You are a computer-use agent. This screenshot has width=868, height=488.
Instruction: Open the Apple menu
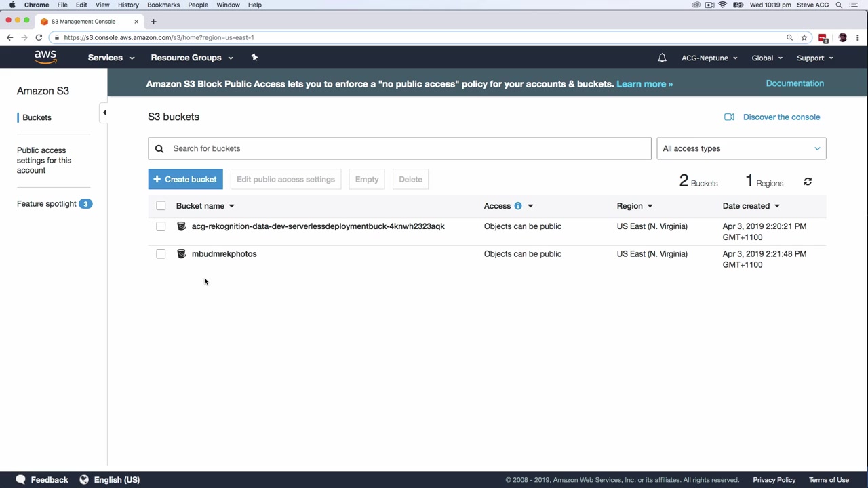(x=12, y=5)
